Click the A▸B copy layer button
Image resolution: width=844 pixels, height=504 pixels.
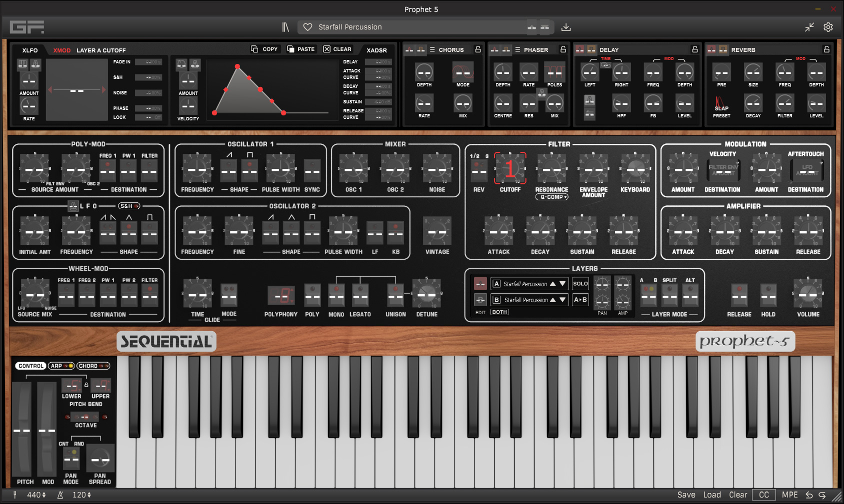click(x=580, y=300)
